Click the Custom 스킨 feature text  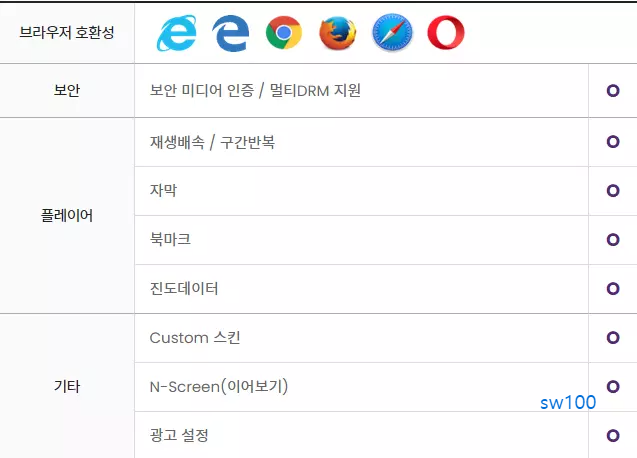pyautogui.click(x=195, y=338)
